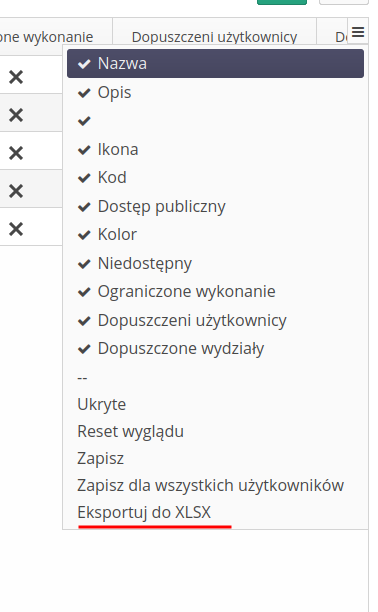
Task: Select Reset wyglądu menu option
Action: point(130,432)
